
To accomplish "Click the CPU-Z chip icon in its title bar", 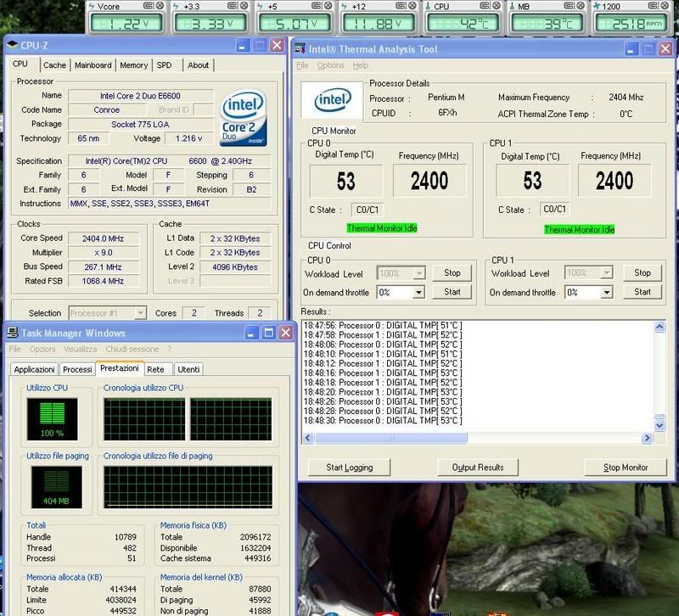I will click(12, 45).
